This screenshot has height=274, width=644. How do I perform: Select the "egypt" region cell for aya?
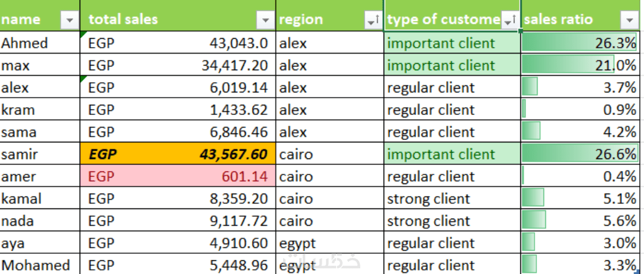329,243
